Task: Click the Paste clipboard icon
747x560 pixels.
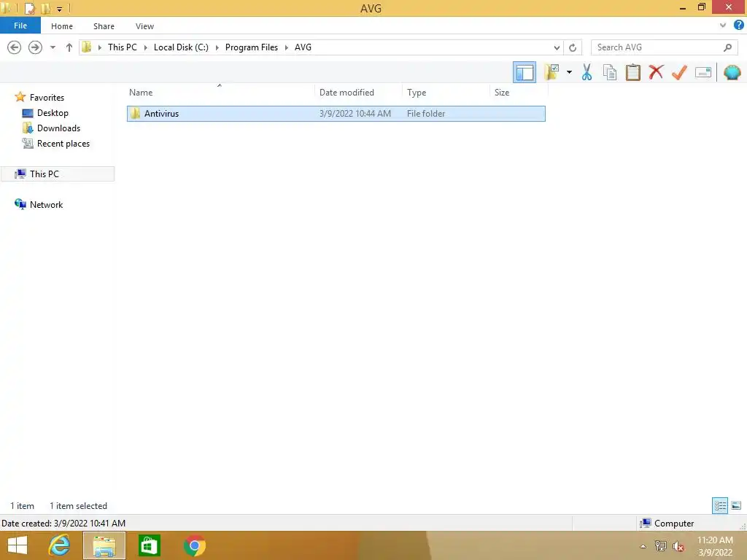Action: 633,72
